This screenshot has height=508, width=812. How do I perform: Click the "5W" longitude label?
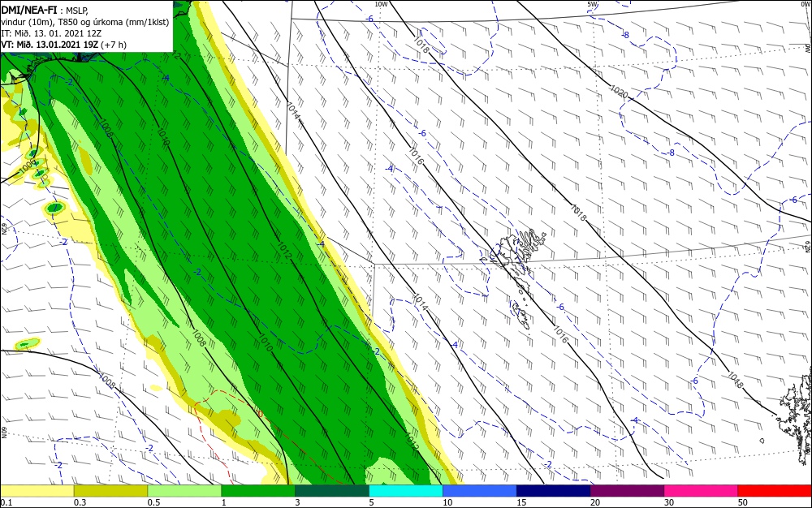pos(593,4)
